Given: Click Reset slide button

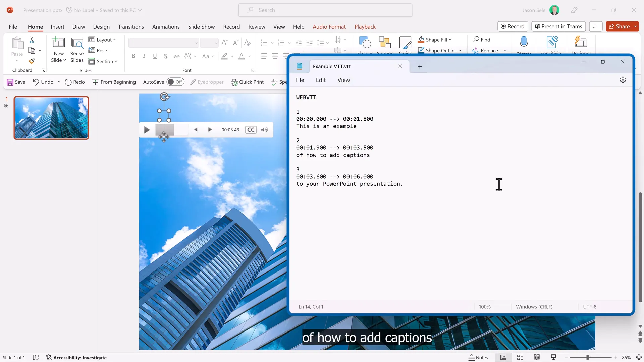Looking at the screenshot, I should tap(99, 50).
